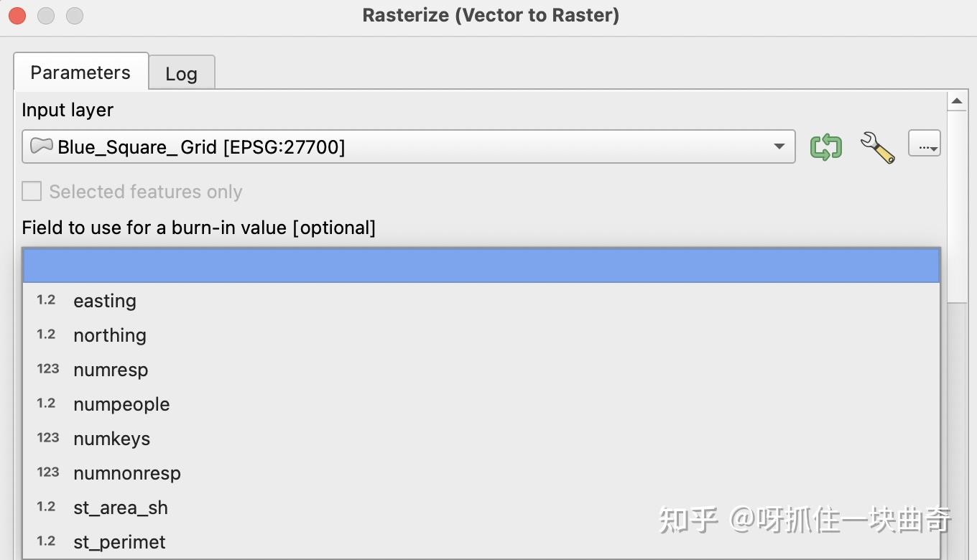
Task: Select the empty top entry in field list
Action: [x=481, y=264]
